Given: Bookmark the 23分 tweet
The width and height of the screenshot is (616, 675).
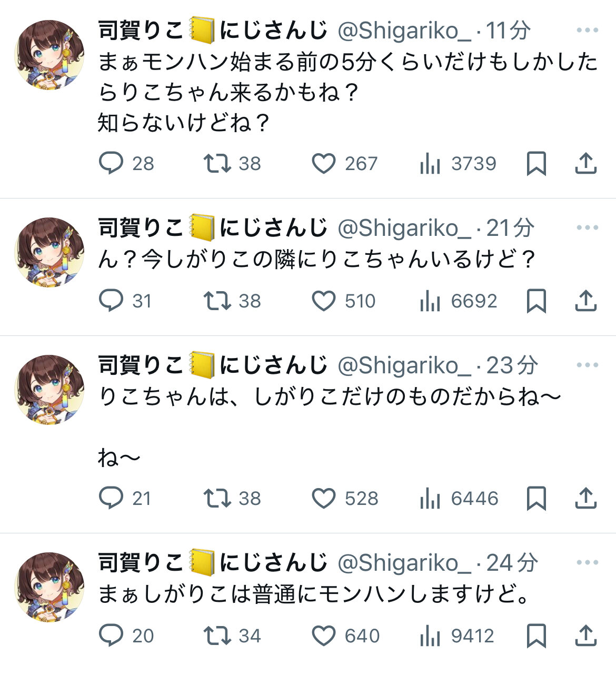Looking at the screenshot, I should click(536, 498).
